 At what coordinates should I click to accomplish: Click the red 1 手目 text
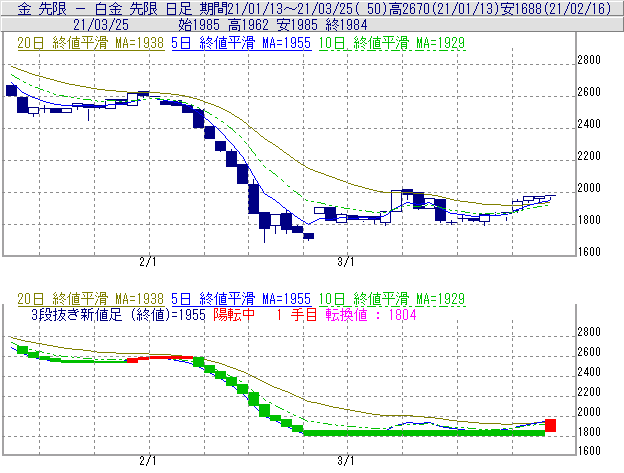pyautogui.click(x=297, y=315)
